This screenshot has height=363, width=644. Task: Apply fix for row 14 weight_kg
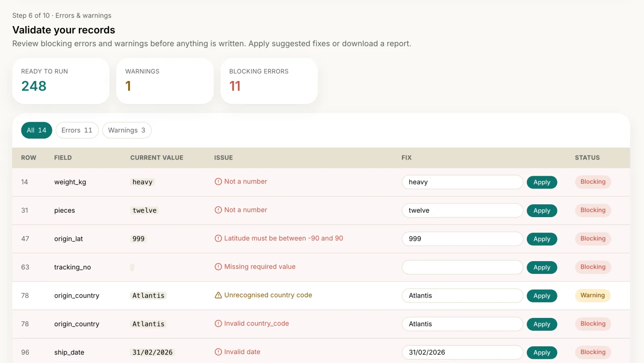(x=542, y=182)
